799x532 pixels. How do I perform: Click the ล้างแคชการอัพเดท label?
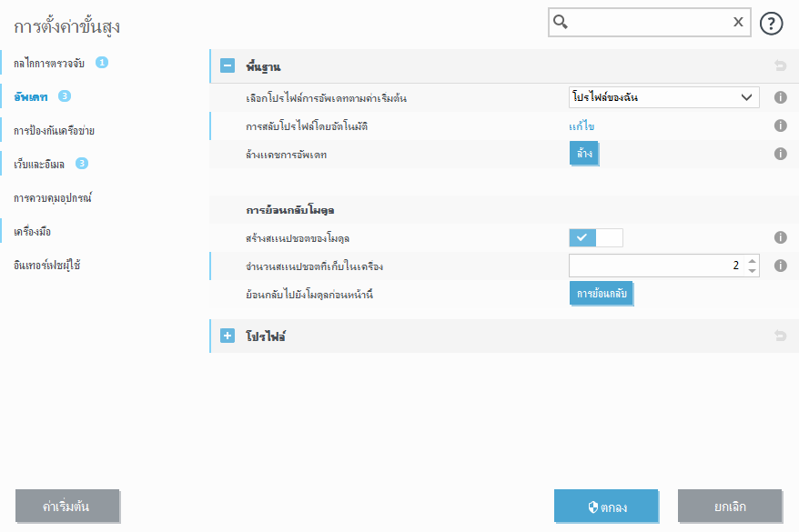point(287,155)
